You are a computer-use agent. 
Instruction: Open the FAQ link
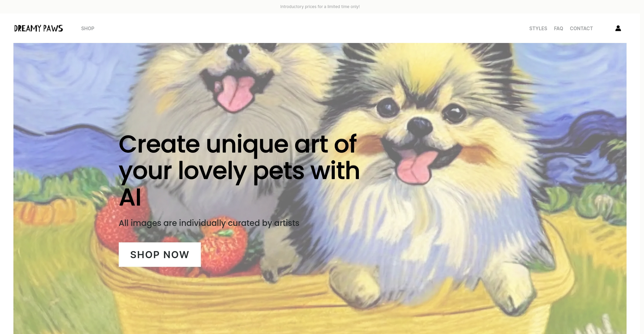[x=558, y=29]
